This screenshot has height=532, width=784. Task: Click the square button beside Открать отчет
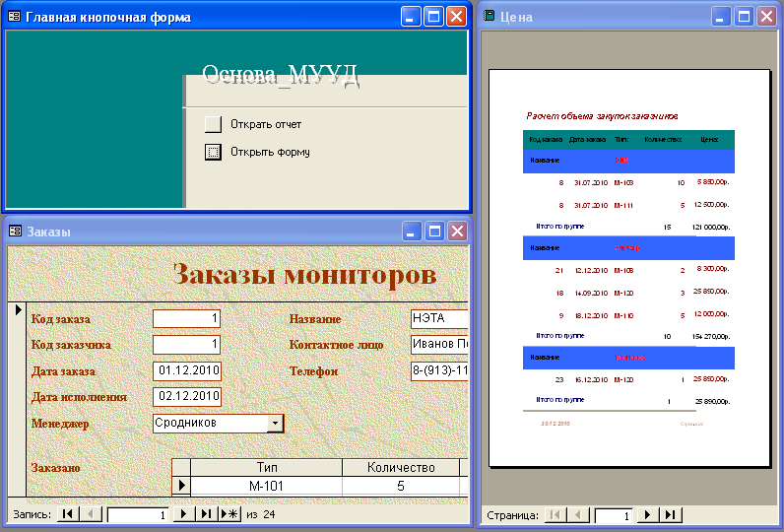tap(213, 124)
